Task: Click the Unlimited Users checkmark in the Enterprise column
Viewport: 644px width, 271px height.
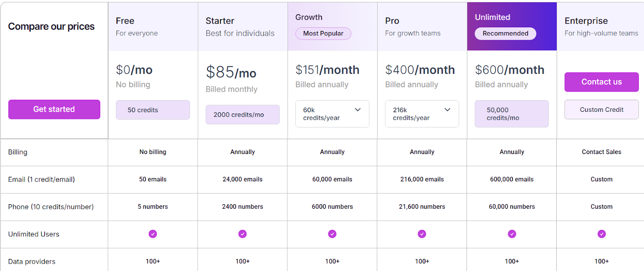Action: tap(601, 234)
